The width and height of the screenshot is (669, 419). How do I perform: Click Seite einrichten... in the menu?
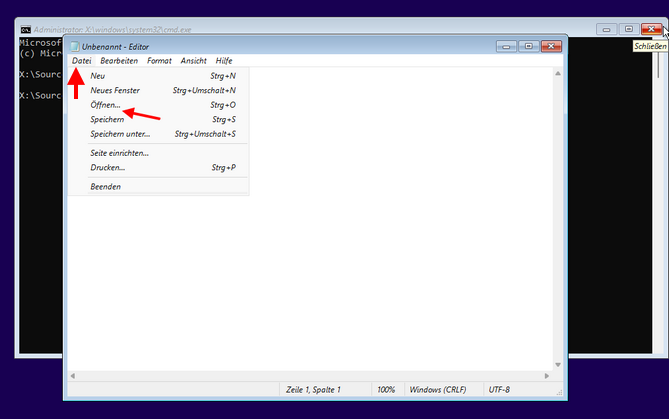click(119, 153)
